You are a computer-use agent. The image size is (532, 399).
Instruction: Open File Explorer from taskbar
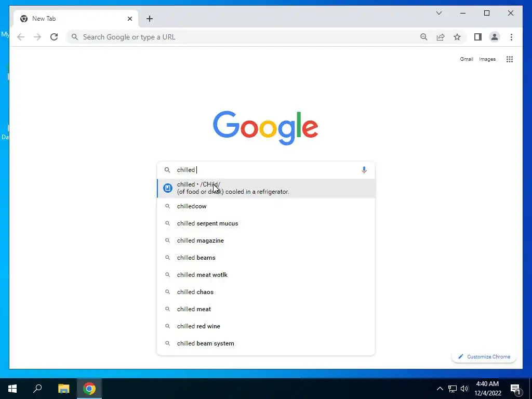(x=63, y=389)
